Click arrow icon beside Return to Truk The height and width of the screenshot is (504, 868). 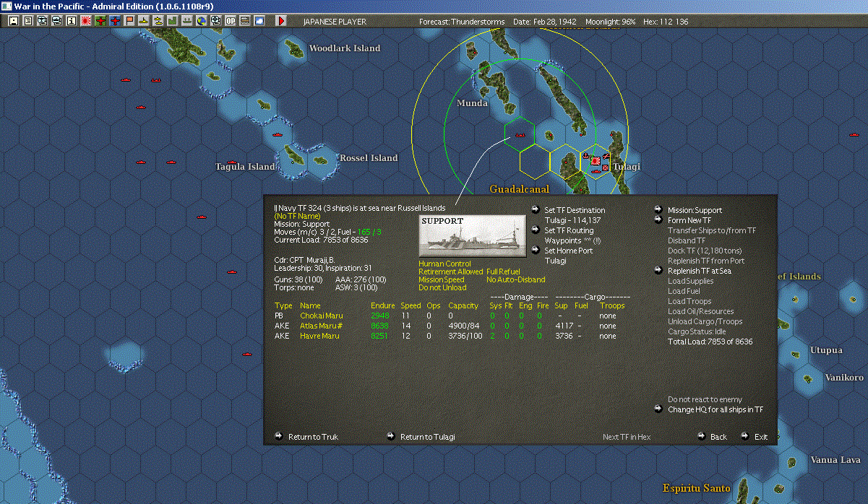(x=279, y=436)
